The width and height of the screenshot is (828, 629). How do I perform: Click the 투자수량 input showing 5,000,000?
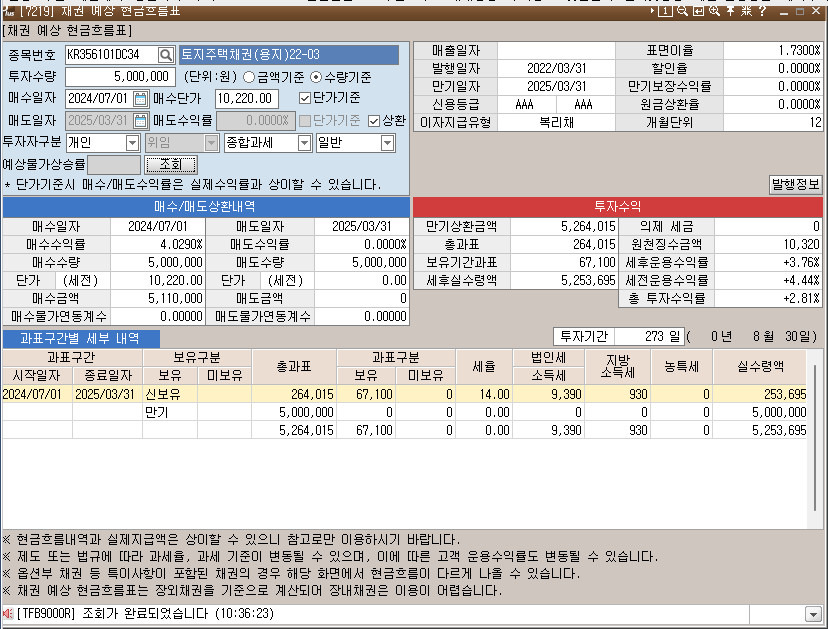pyautogui.click(x=120, y=77)
